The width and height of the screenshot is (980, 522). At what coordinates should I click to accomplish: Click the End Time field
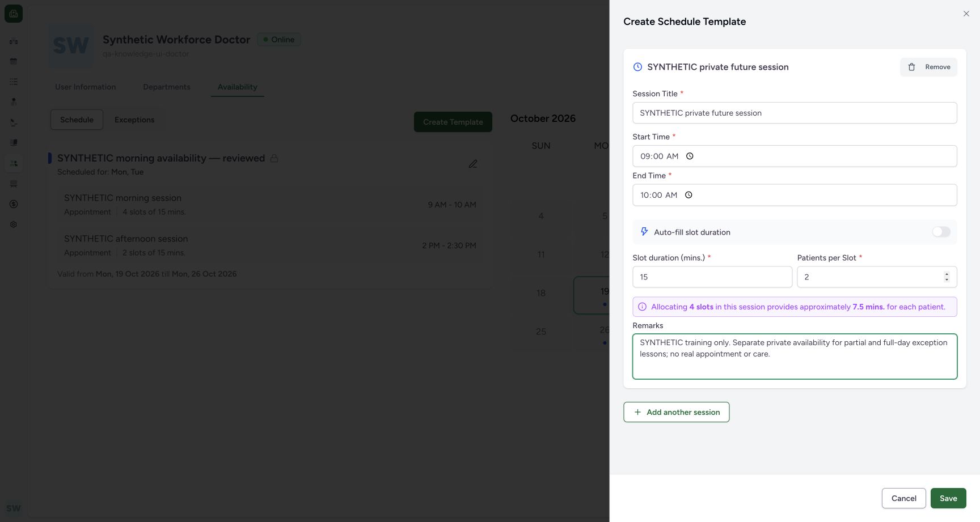[x=795, y=195]
